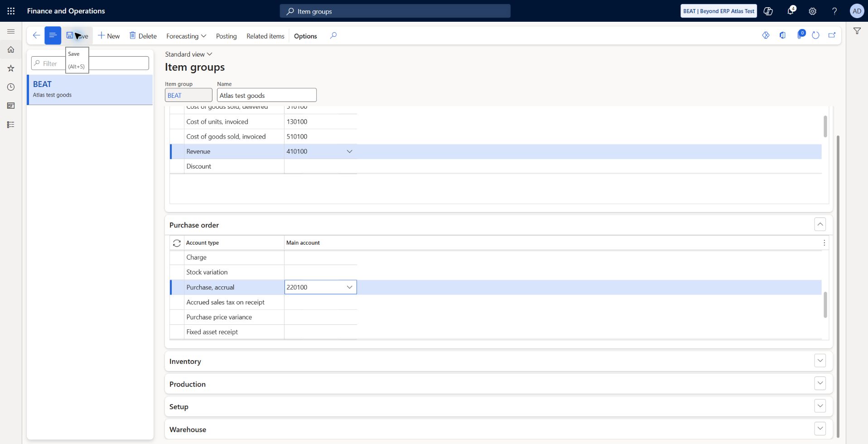Open the BEAT company selector button
This screenshot has height=444, width=868.
tap(719, 11)
